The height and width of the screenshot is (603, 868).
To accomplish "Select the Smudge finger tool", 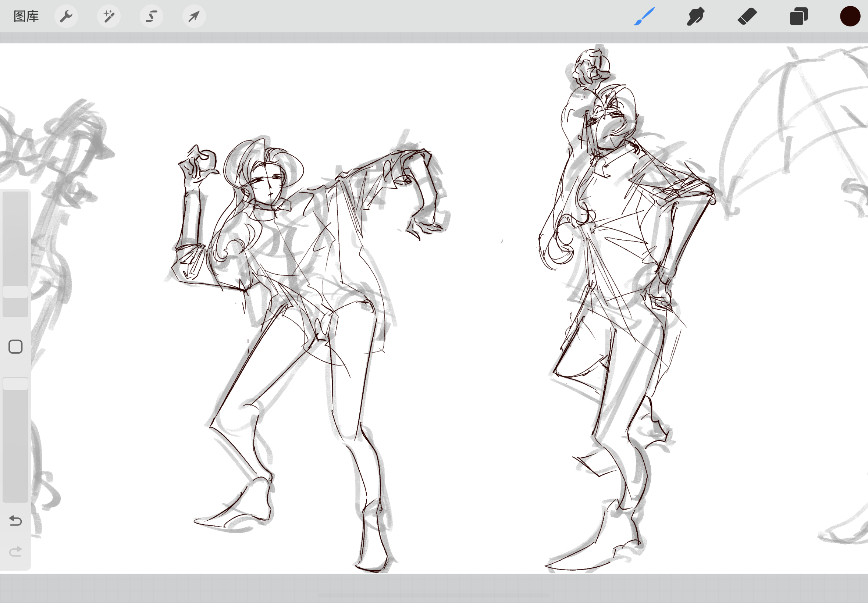I will coord(695,16).
